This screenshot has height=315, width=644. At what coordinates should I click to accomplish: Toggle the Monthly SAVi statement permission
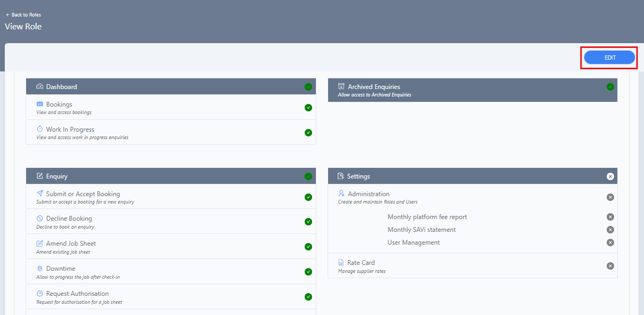click(x=610, y=230)
